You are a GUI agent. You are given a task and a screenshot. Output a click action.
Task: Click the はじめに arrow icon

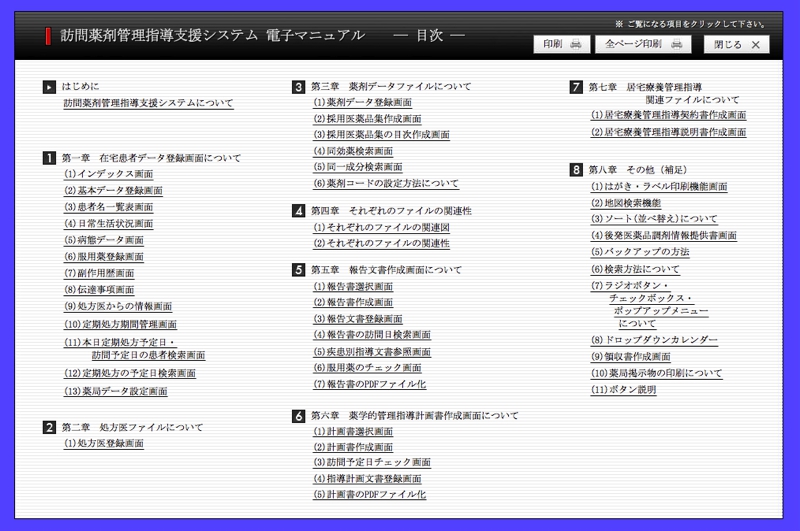[x=49, y=87]
